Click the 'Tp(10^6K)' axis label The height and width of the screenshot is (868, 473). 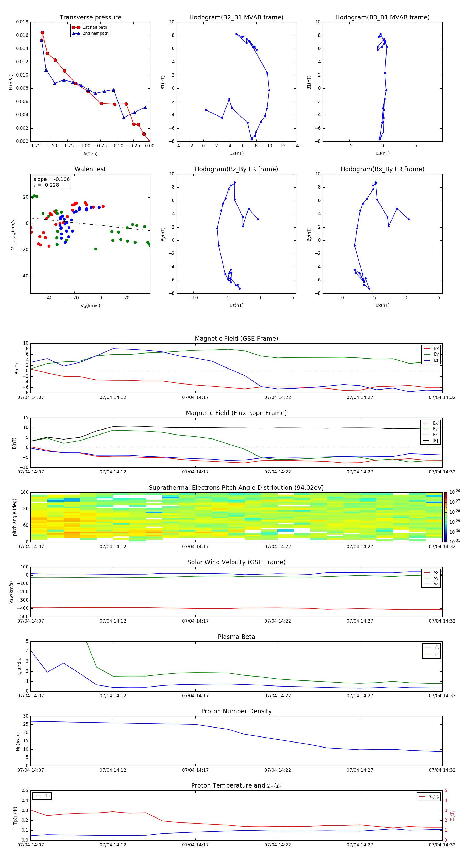click(15, 815)
